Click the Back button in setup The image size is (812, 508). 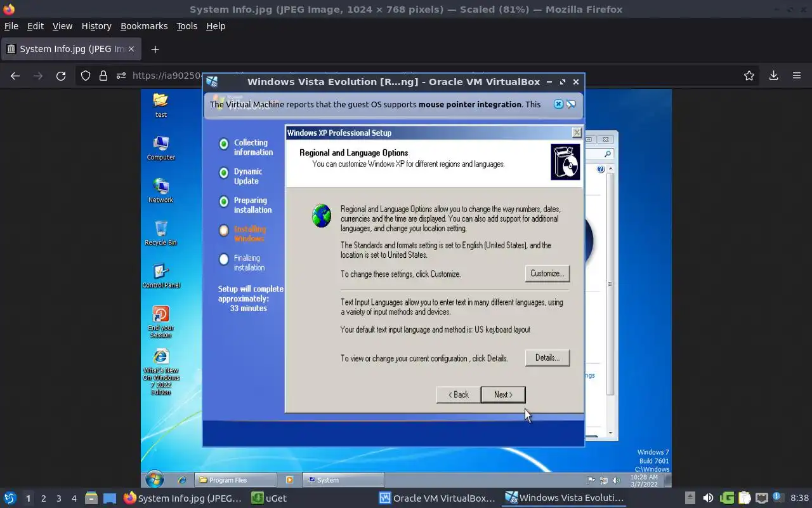tap(458, 395)
